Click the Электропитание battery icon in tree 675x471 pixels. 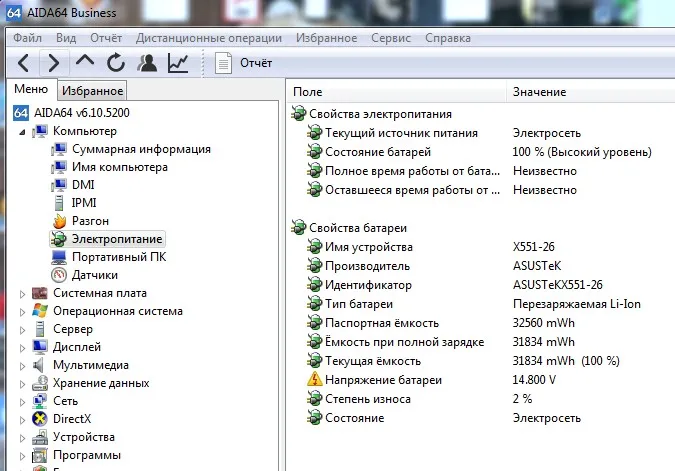[59, 239]
